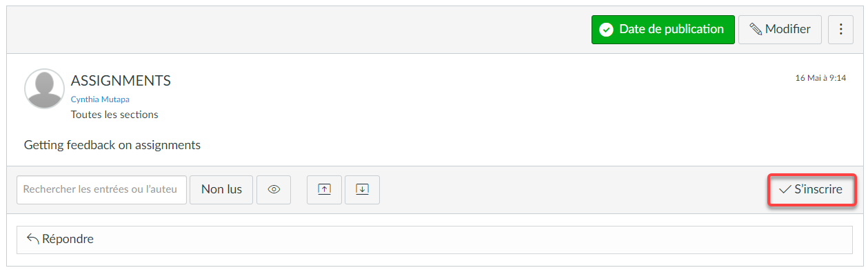The height and width of the screenshot is (270, 868).
Task: Toggle the green Date de publication button
Action: 663,30
